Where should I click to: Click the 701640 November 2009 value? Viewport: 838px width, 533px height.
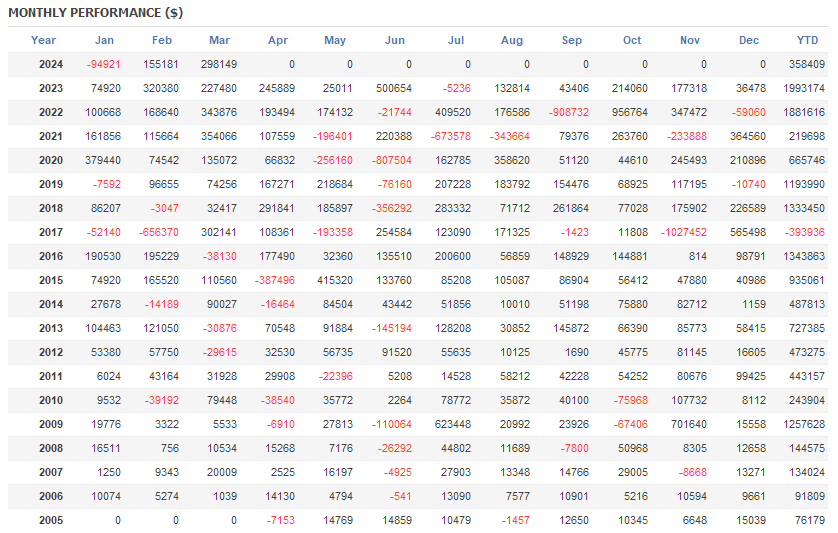coord(689,424)
